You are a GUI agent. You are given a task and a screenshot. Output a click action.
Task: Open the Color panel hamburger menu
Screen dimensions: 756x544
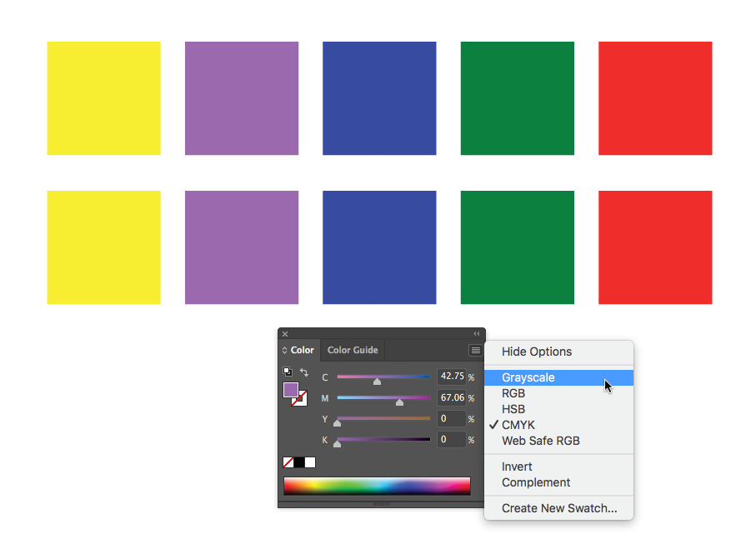coord(475,351)
